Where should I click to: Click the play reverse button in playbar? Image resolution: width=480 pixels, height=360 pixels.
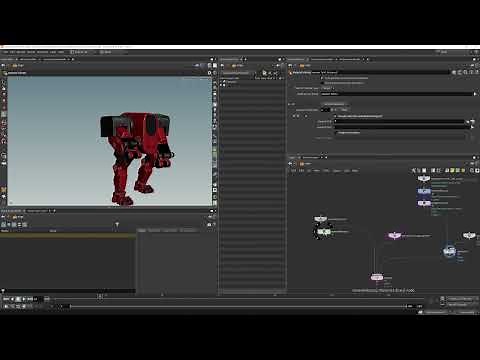point(12,299)
